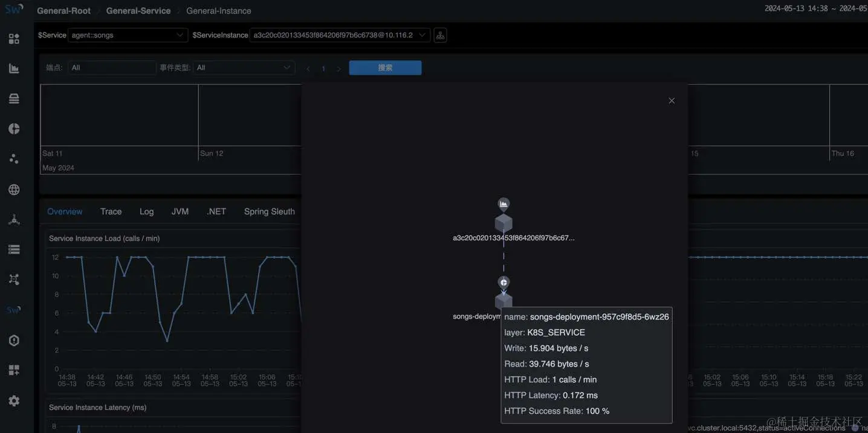
Task: Click the dashboard badge above the instance node
Action: coord(504,204)
